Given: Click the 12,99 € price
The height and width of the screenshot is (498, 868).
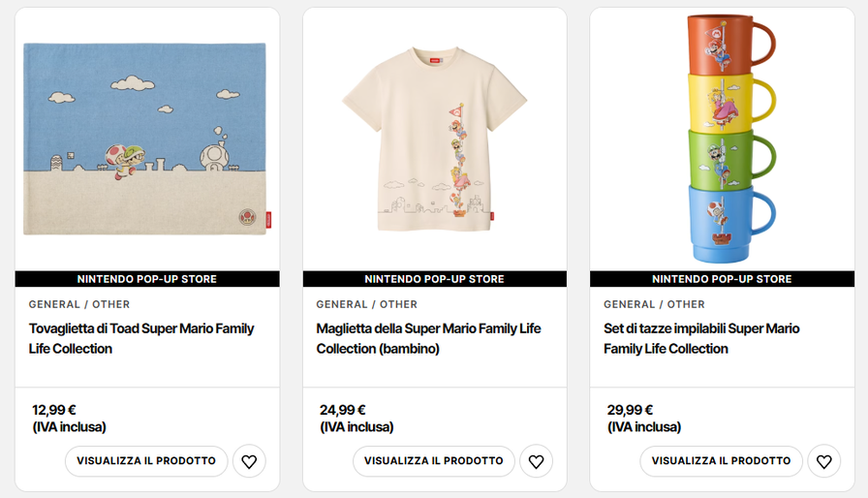Looking at the screenshot, I should pyautogui.click(x=54, y=410).
